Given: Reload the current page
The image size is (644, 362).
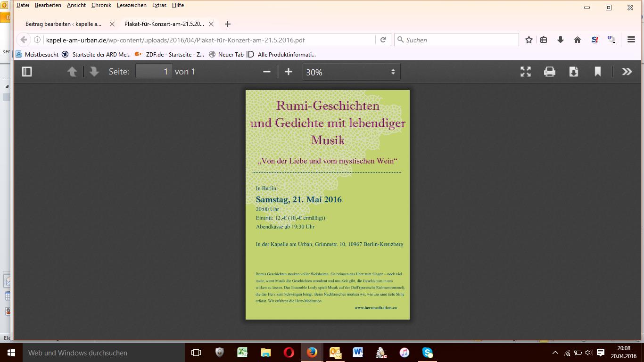Looking at the screenshot, I should (x=383, y=40).
